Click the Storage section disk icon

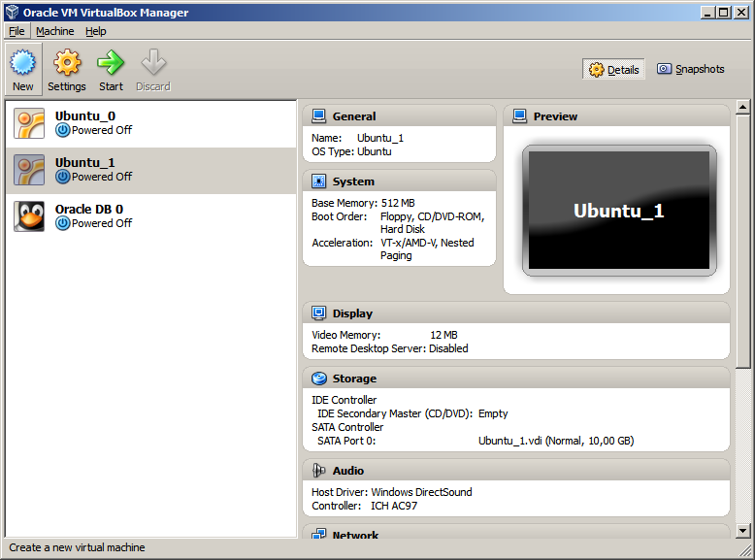pyautogui.click(x=318, y=379)
